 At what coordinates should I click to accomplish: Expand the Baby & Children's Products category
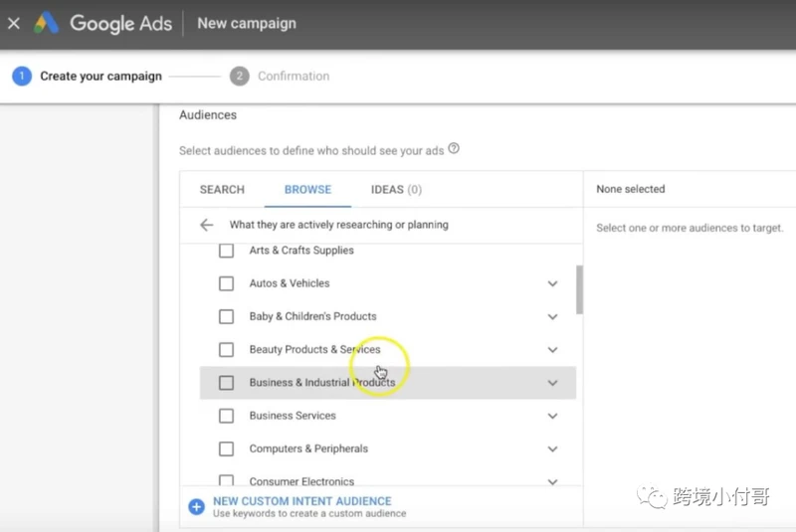(x=552, y=317)
